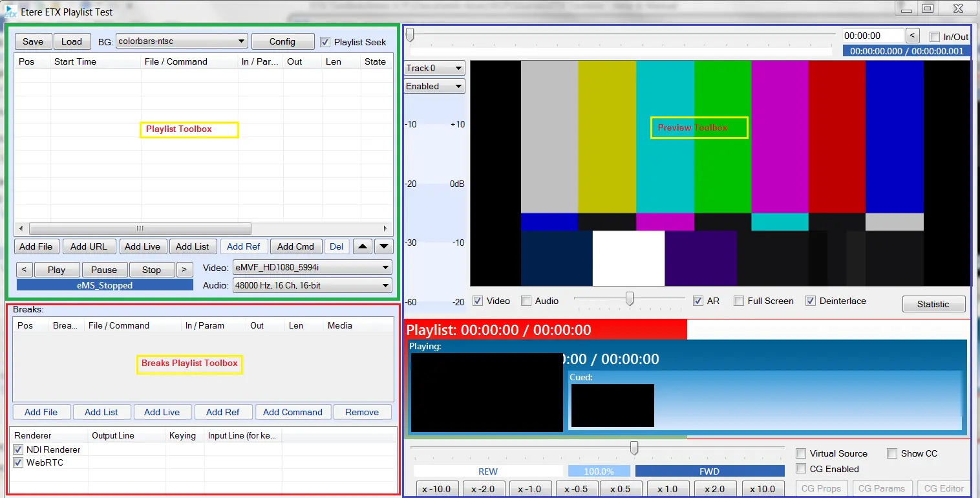
Task: Enable the Audio preview checkbox
Action: coord(526,301)
